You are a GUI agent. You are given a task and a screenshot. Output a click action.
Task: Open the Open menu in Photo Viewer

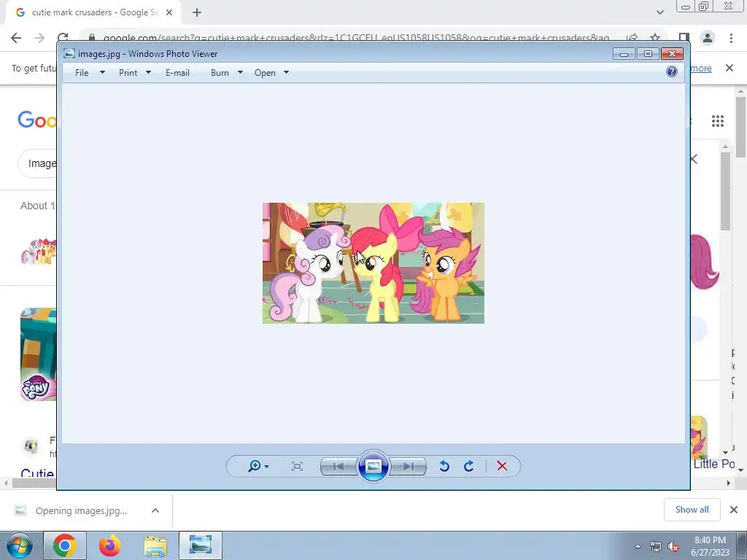[265, 73]
